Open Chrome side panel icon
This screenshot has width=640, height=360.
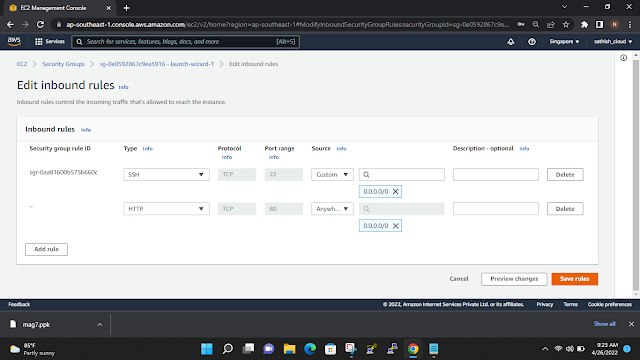[x=599, y=24]
